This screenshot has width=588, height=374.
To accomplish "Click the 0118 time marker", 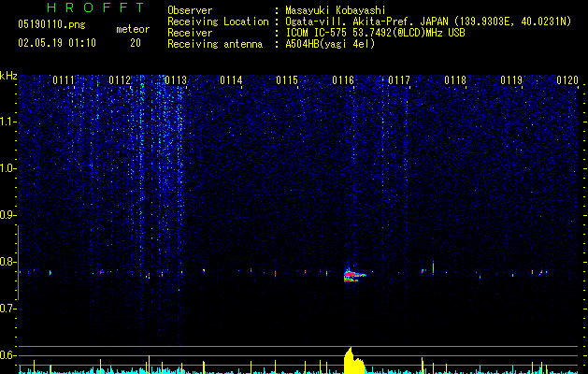I will pos(455,80).
